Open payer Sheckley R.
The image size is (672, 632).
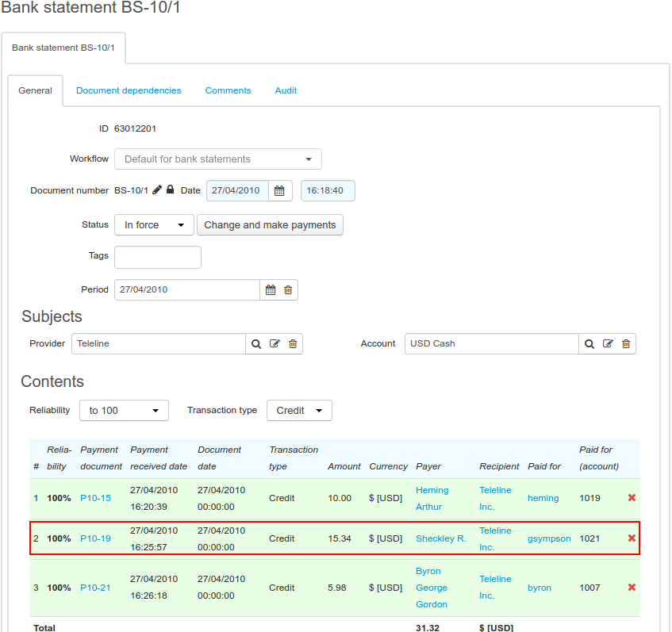click(x=441, y=538)
